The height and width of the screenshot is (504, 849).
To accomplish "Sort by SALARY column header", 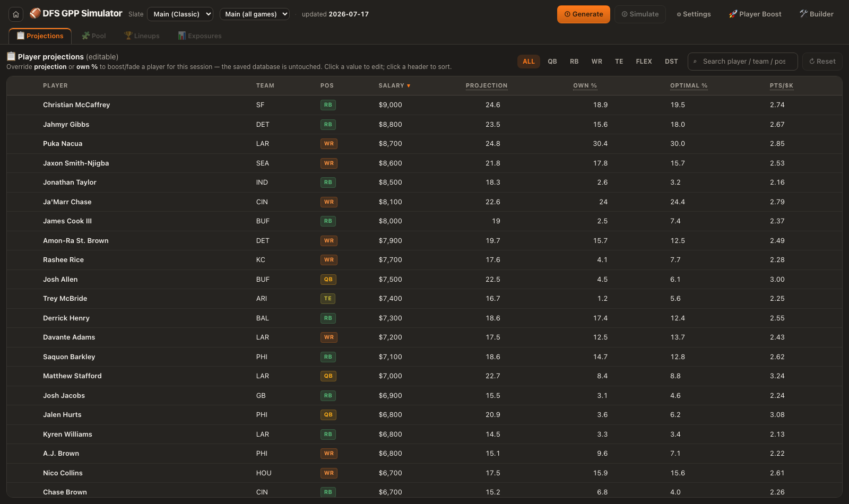I will pyautogui.click(x=394, y=85).
